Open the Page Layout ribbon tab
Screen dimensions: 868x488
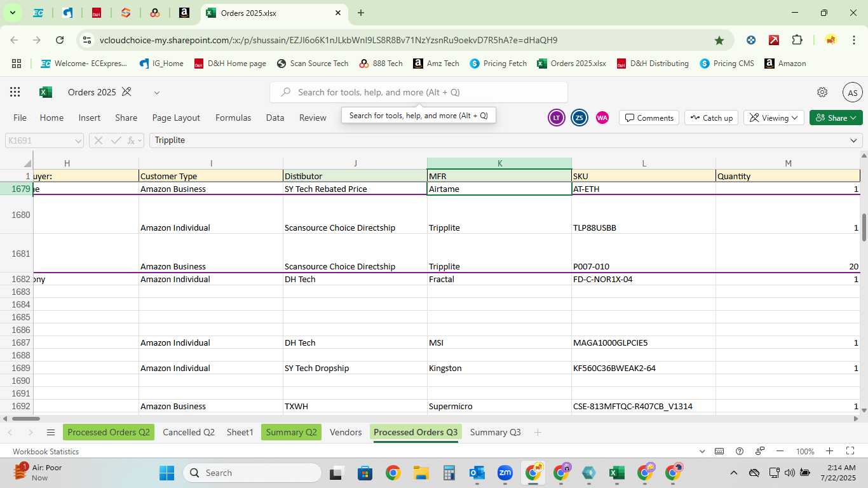(176, 118)
